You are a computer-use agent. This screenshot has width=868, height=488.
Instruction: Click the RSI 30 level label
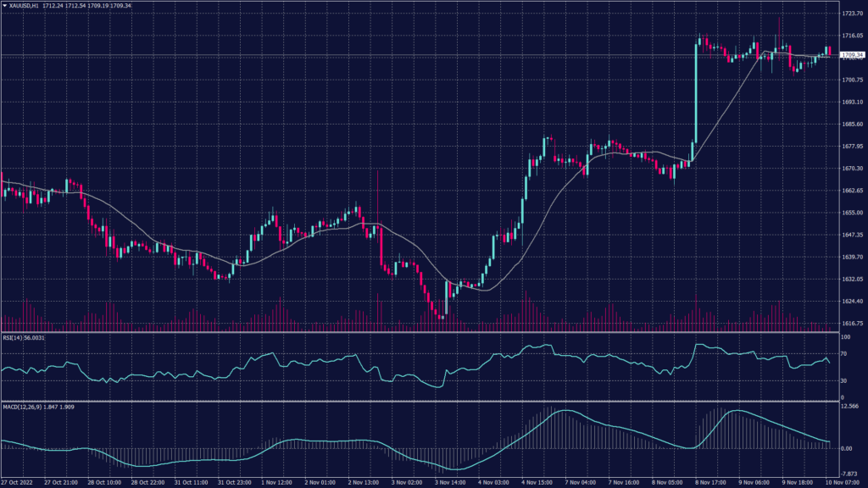click(x=844, y=381)
